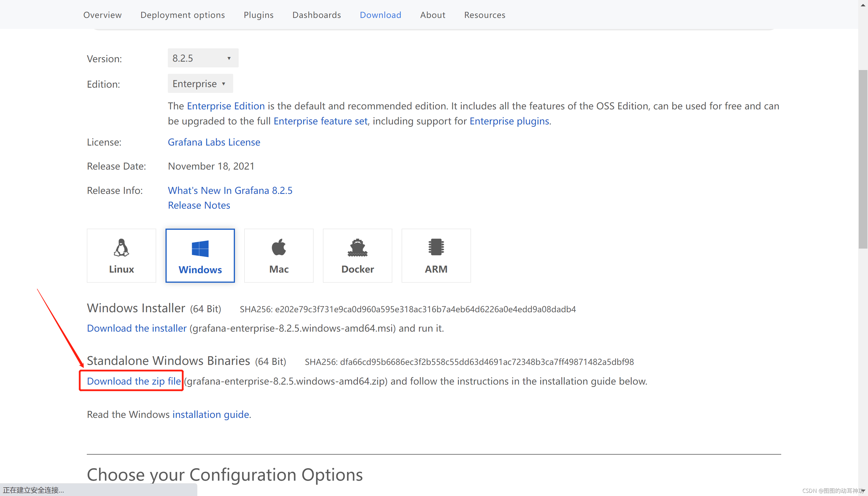Image resolution: width=868 pixels, height=496 pixels.
Task: Expand the Edition Enterprise dropdown
Action: tap(200, 83)
